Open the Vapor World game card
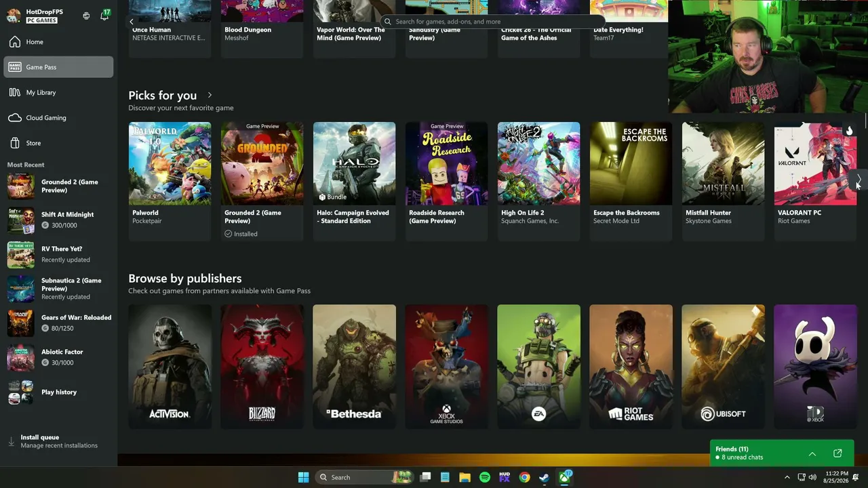 [x=355, y=28]
